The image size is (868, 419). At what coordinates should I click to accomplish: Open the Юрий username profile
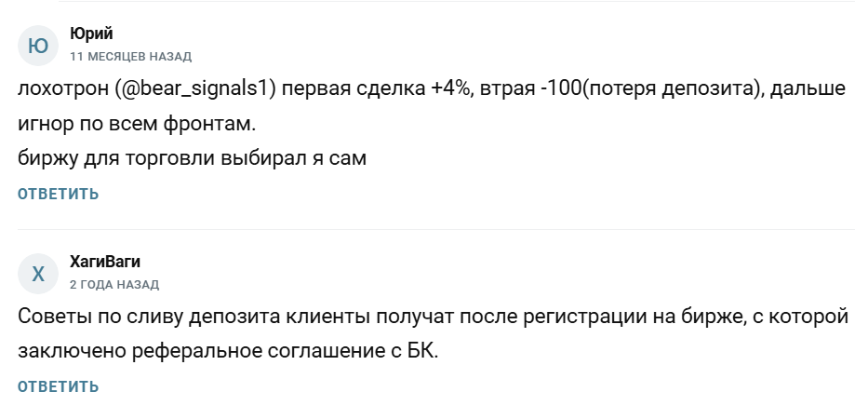click(91, 34)
